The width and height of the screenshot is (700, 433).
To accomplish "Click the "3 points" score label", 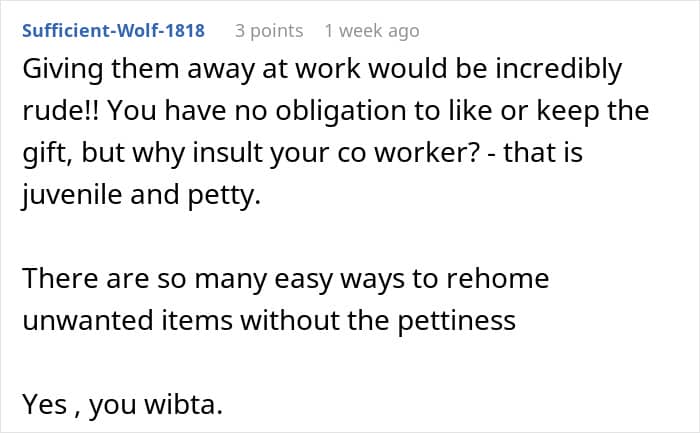I will click(268, 30).
